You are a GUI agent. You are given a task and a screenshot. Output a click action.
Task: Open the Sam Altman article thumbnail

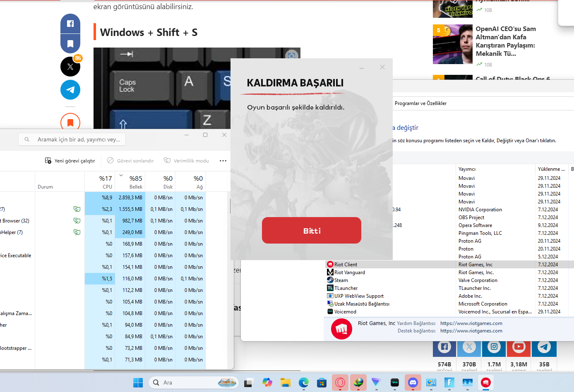[x=453, y=44]
